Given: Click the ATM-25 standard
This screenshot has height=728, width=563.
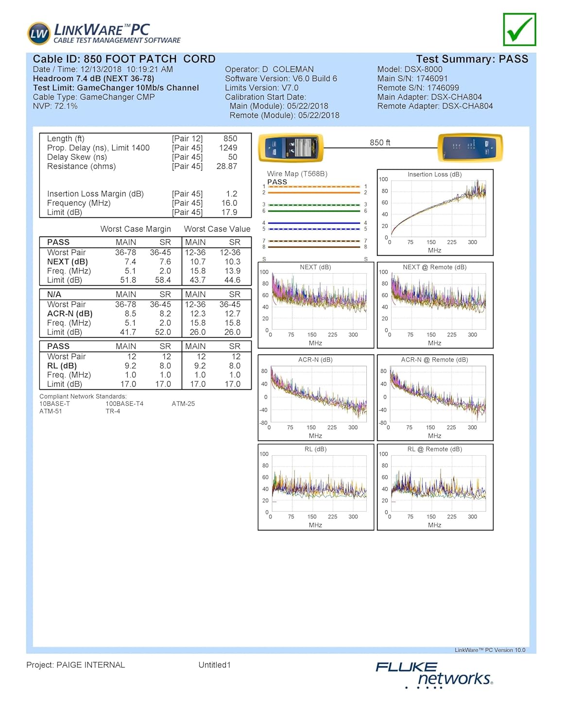Looking at the screenshot, I should (x=183, y=404).
